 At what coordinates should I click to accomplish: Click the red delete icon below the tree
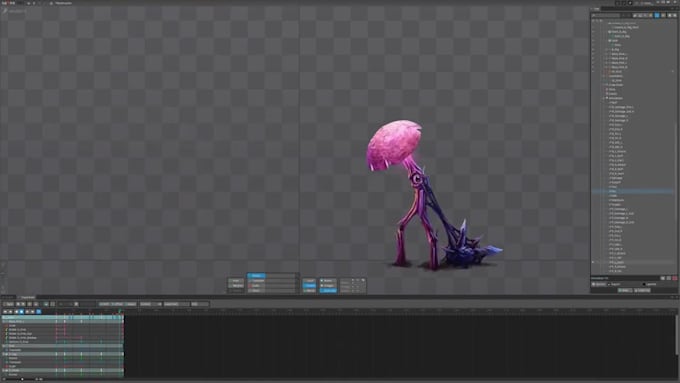tap(674, 278)
